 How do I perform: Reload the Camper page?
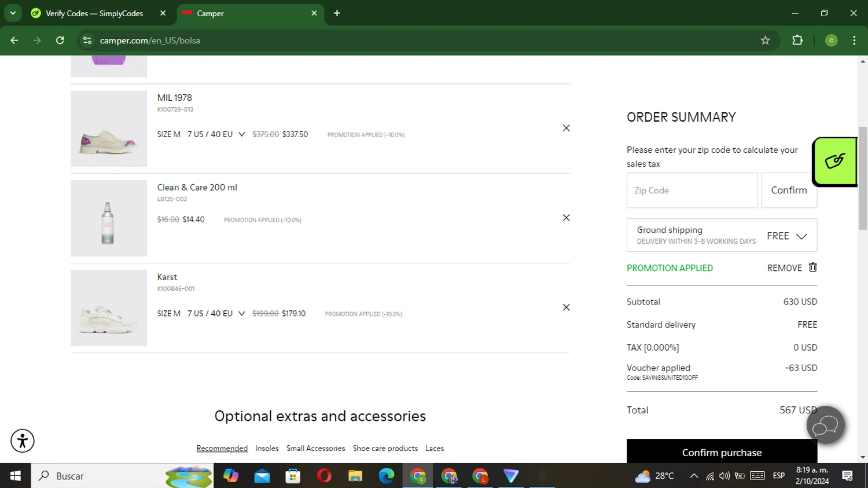[60, 41]
